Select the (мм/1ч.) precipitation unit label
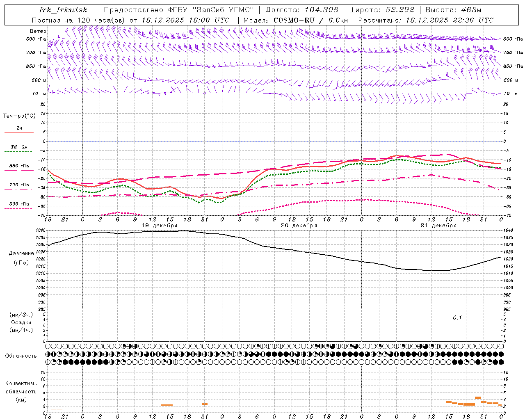The height and width of the screenshot is (420, 525). click(21, 330)
